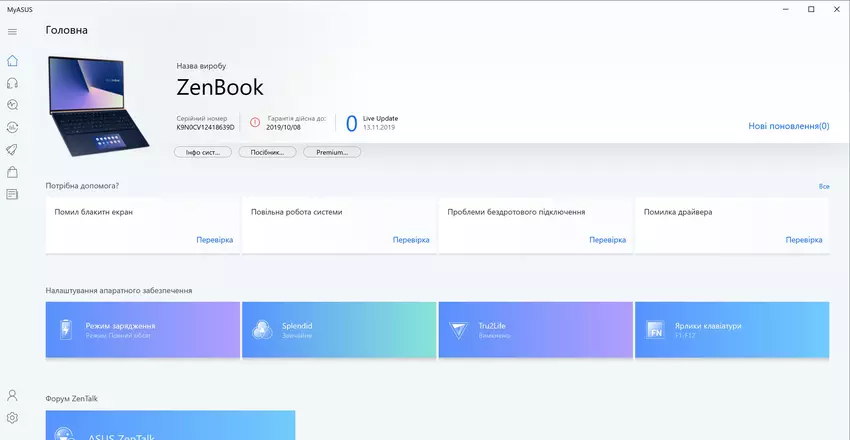Click 'Перевірка' under driver error card
Viewport: 850px width, 440px height.
click(x=803, y=240)
